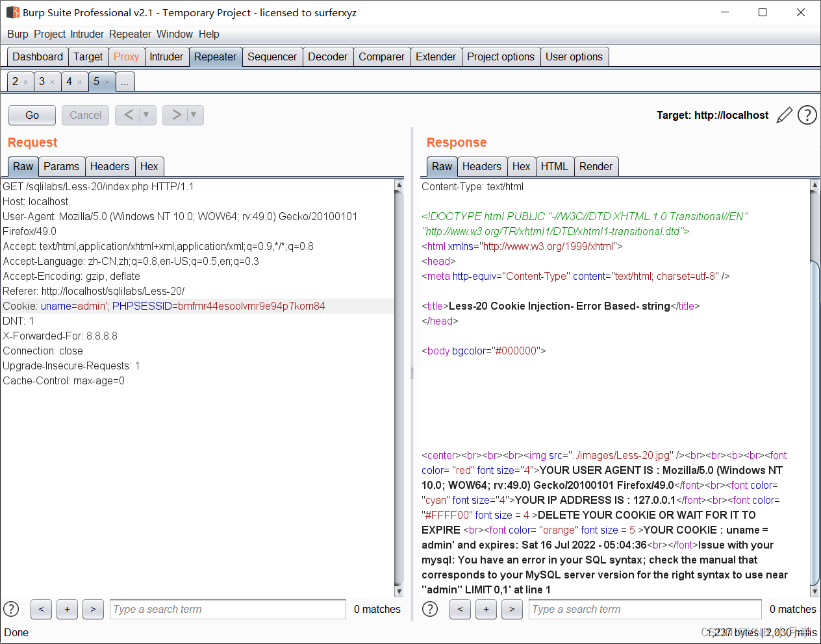
Task: Click response search plus button
Action: pyautogui.click(x=486, y=609)
